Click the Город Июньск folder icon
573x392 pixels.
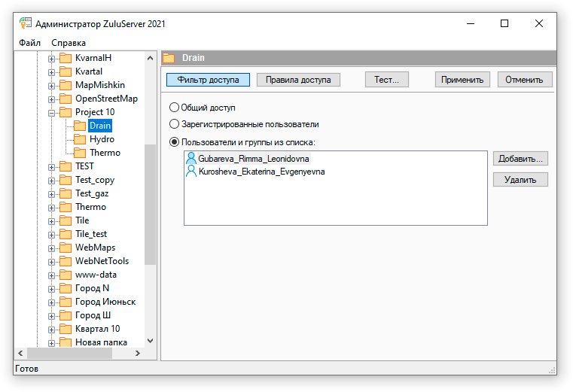tap(66, 302)
